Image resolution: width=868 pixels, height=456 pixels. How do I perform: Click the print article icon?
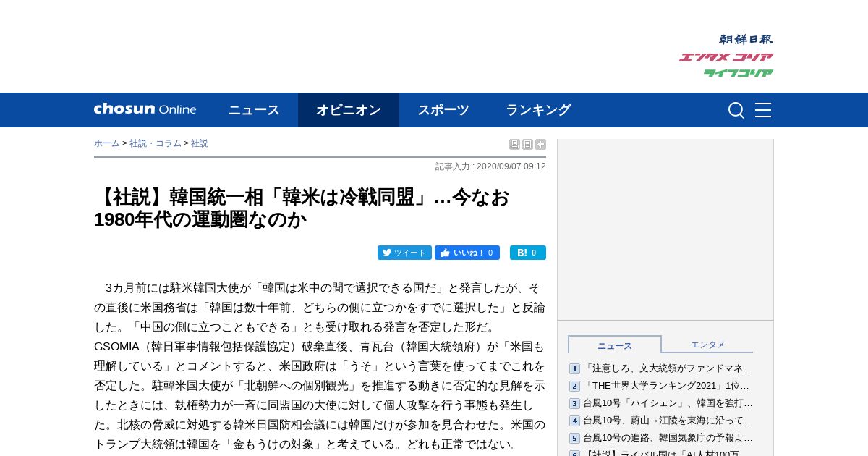tap(514, 144)
